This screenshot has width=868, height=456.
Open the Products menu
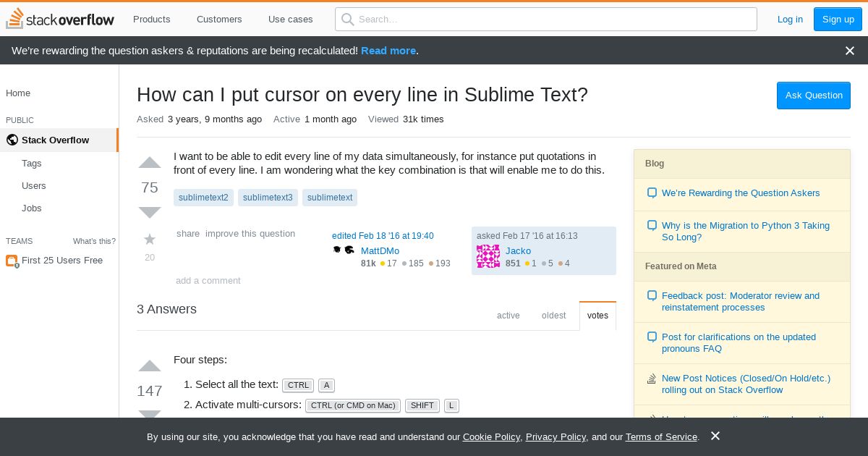152,19
